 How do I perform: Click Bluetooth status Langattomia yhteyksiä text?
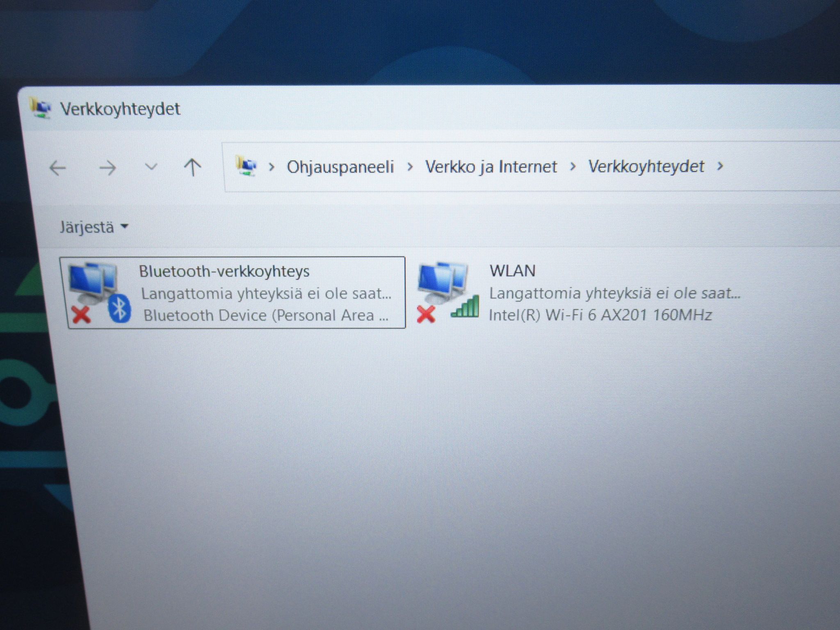pos(266,294)
